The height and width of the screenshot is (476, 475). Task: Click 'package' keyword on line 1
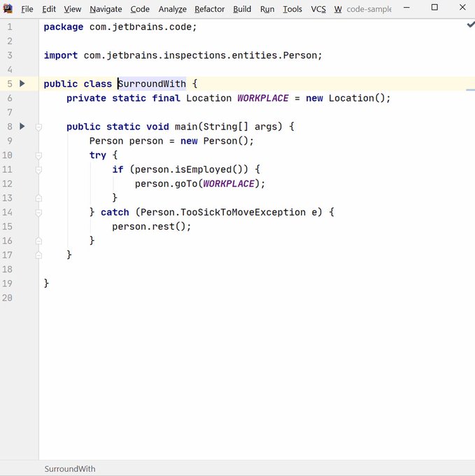coord(64,27)
